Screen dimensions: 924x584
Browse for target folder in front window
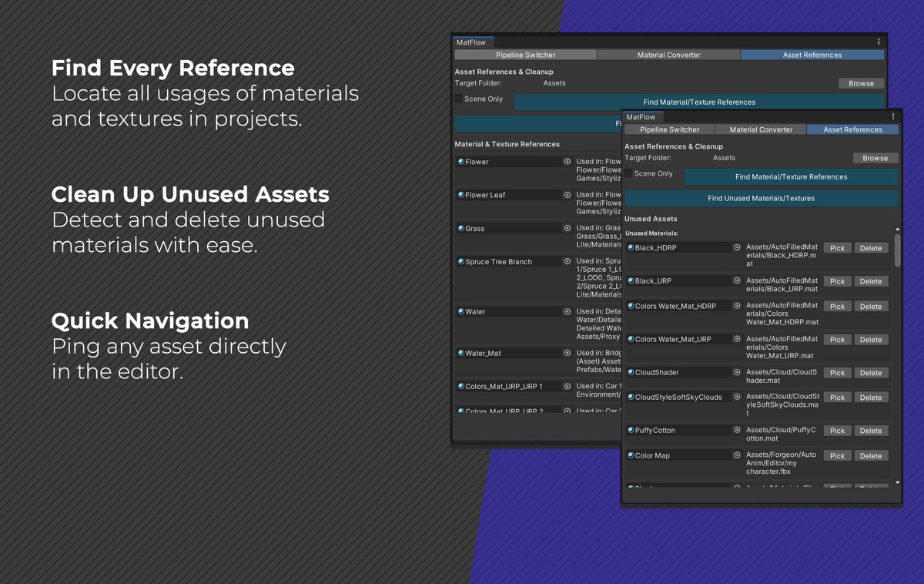pyautogui.click(x=875, y=159)
